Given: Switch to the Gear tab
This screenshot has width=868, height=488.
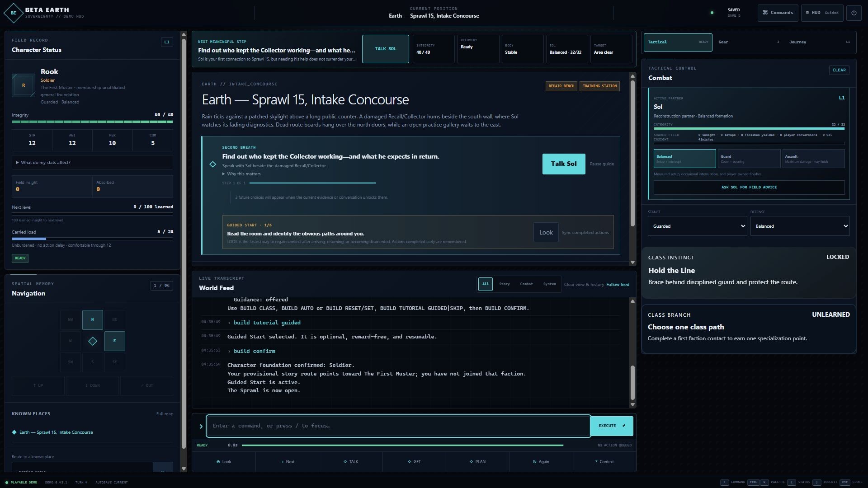Looking at the screenshot, I should [x=748, y=42].
